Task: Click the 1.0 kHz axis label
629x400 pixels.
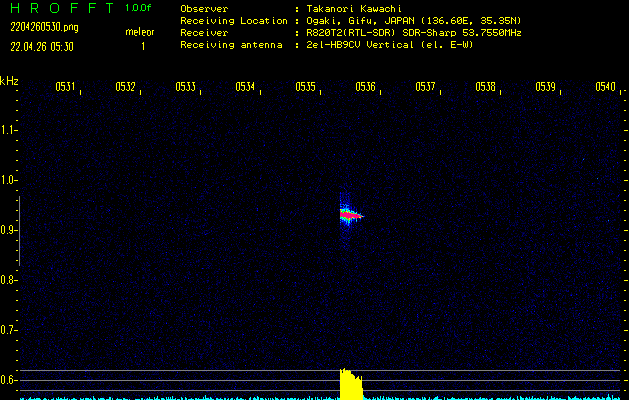Action: click(8, 180)
